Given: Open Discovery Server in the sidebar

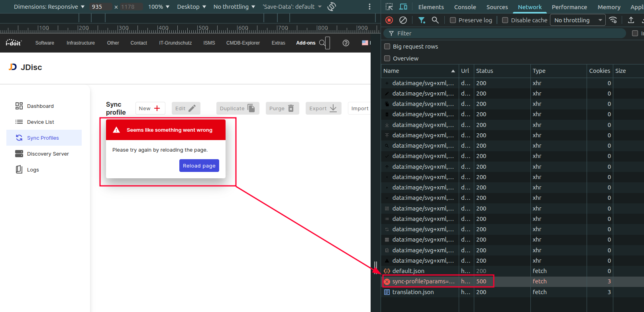Looking at the screenshot, I should (48, 154).
